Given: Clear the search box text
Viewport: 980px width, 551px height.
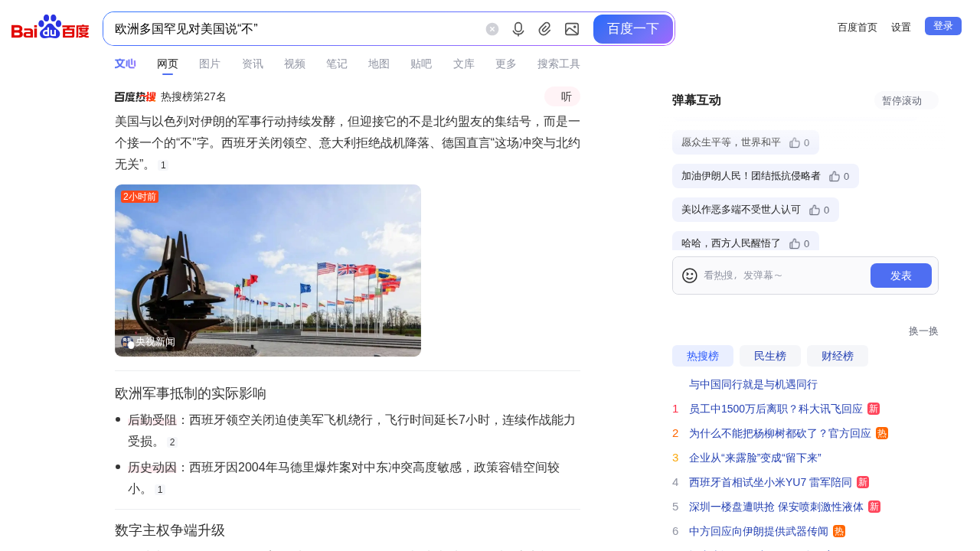Looking at the screenshot, I should (x=492, y=29).
